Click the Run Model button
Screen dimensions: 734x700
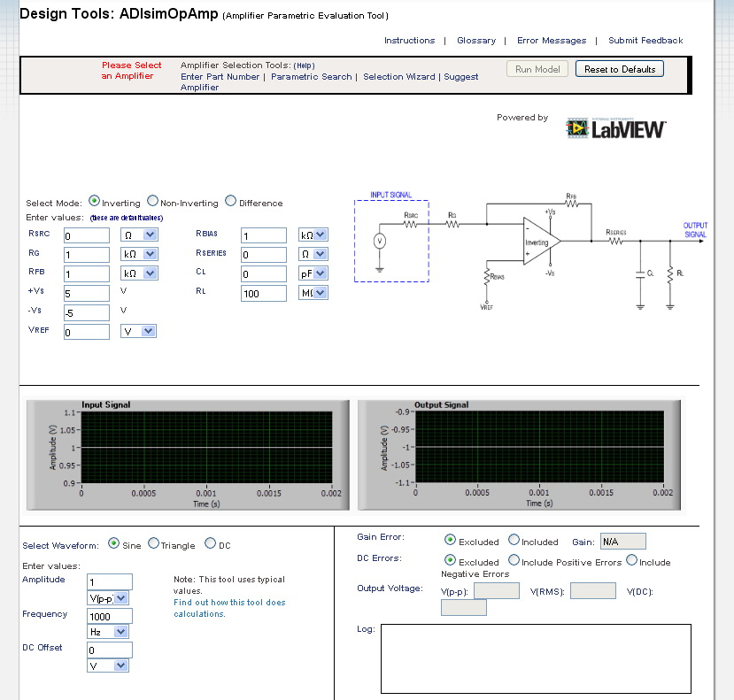537,69
